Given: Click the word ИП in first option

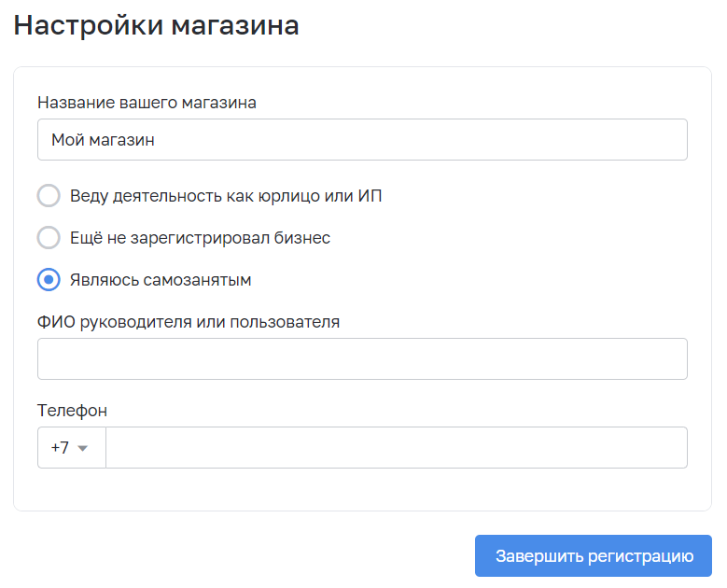Looking at the screenshot, I should coord(370,196).
